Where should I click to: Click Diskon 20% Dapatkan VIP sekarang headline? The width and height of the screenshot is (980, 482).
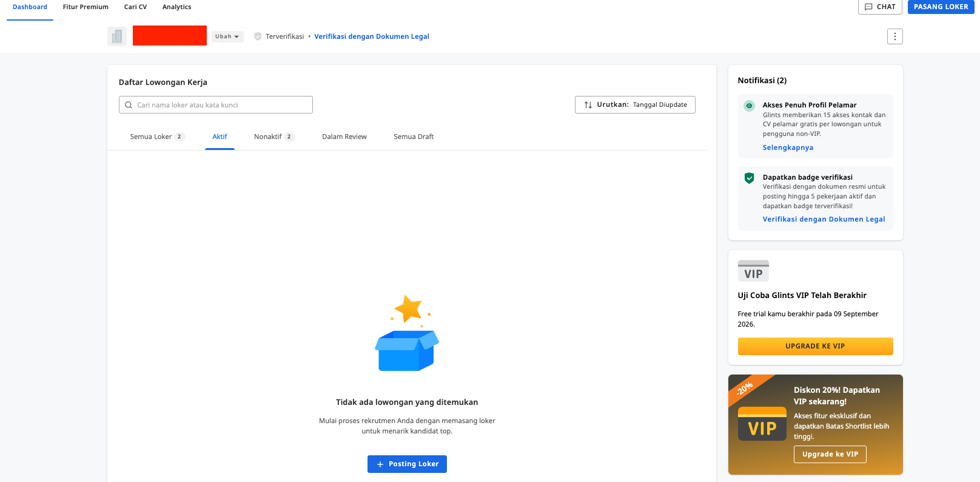coord(837,396)
